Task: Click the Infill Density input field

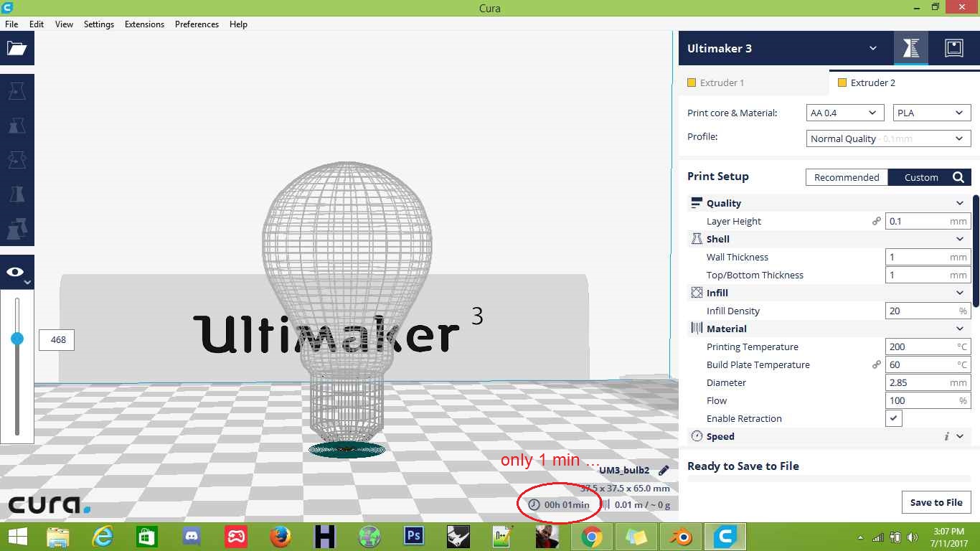Action: click(928, 311)
